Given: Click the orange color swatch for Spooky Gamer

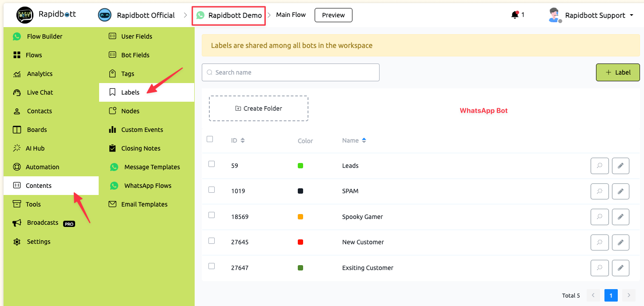Looking at the screenshot, I should coord(300,217).
